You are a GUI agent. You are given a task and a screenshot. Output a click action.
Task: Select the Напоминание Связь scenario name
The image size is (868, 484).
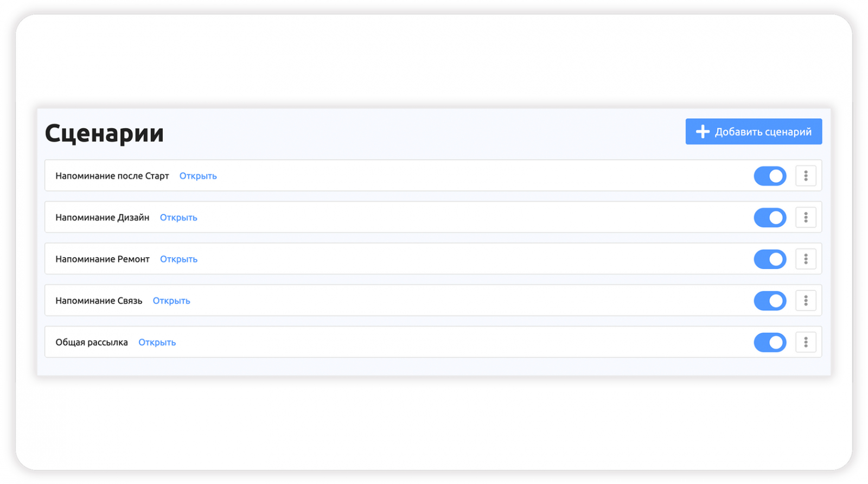(99, 301)
